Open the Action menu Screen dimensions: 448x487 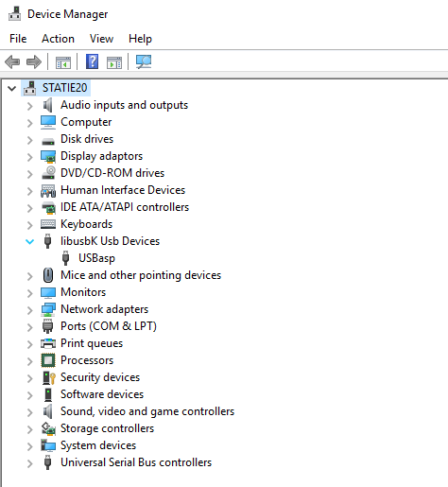59,39
